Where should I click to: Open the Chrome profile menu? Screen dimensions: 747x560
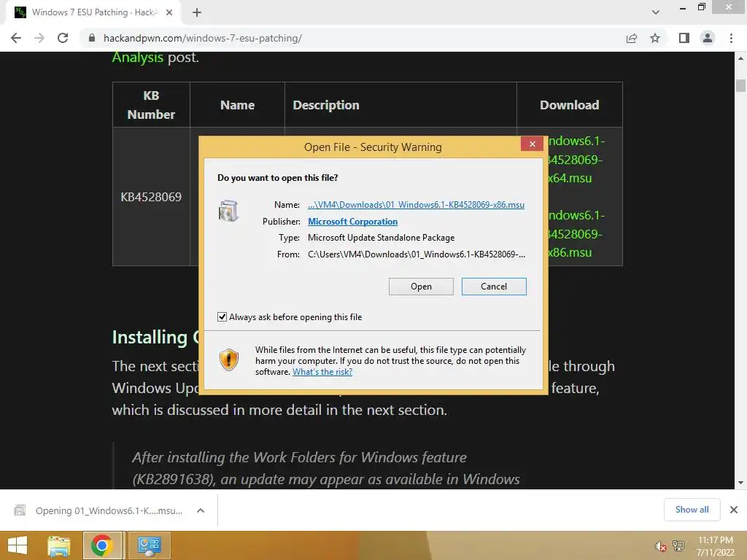(x=708, y=38)
